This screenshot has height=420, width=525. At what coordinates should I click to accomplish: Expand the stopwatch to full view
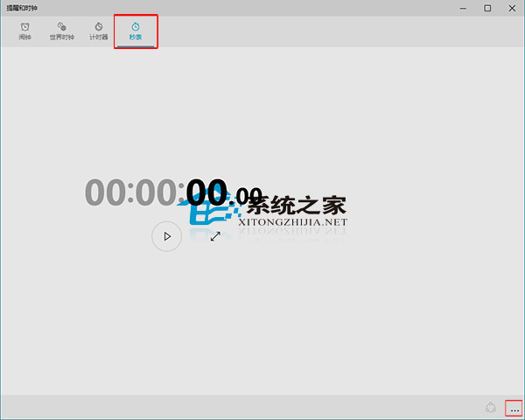(x=215, y=236)
